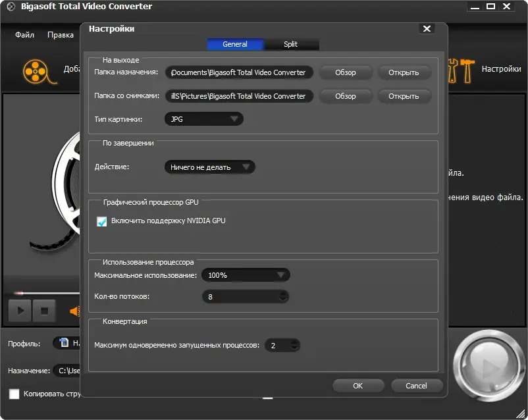
Task: Adjust the Кол-во потоков spinner arrows
Action: click(284, 297)
